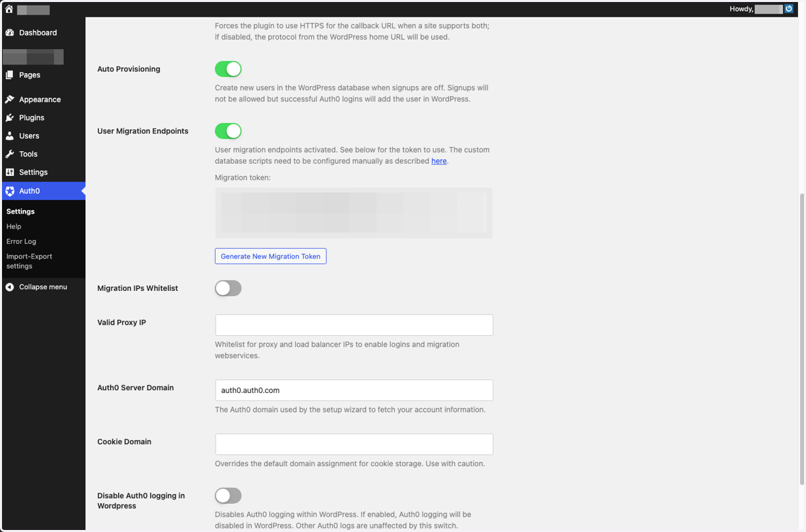This screenshot has width=806, height=532.
Task: Click the Tools wrench icon
Action: coord(9,154)
